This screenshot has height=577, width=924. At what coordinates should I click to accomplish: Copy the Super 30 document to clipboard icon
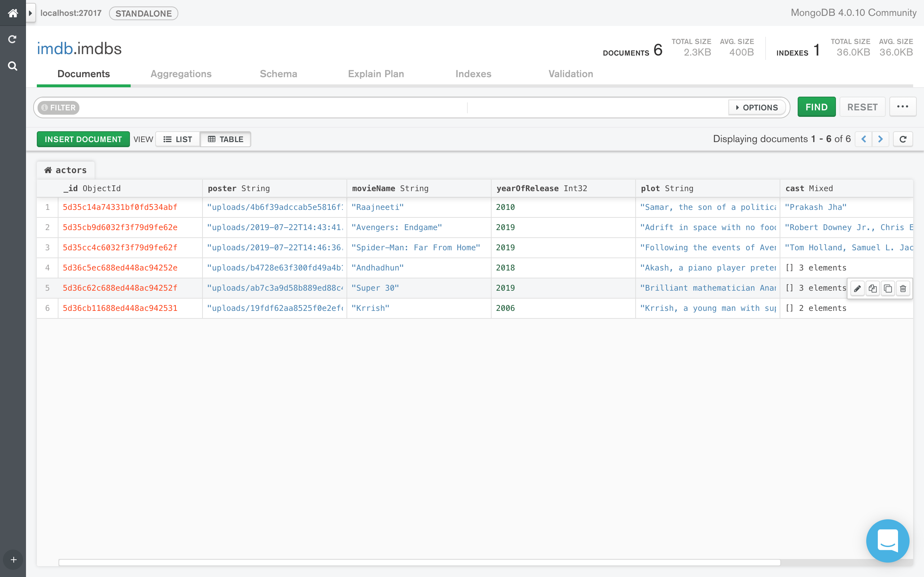point(873,288)
